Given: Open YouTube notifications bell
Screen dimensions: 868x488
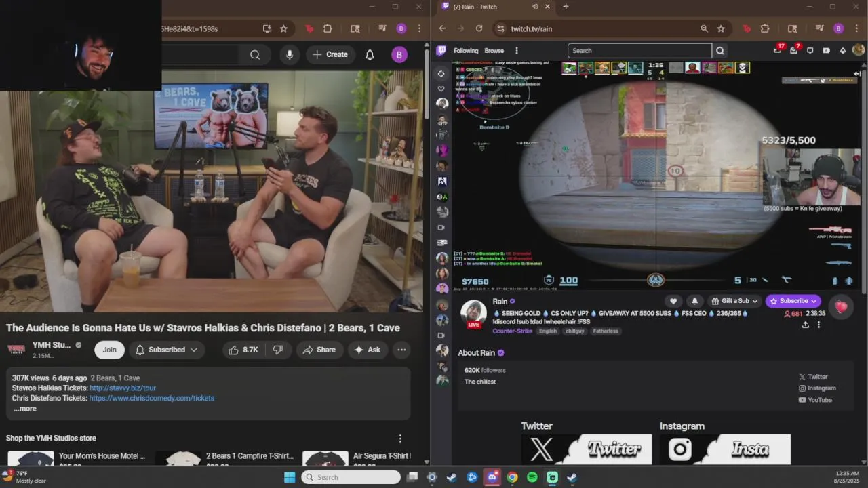Looking at the screenshot, I should 370,55.
